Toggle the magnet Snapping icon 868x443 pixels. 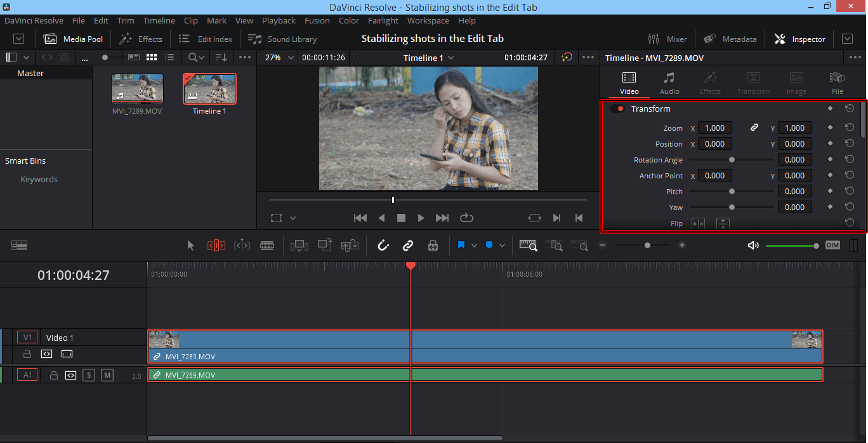pos(383,246)
